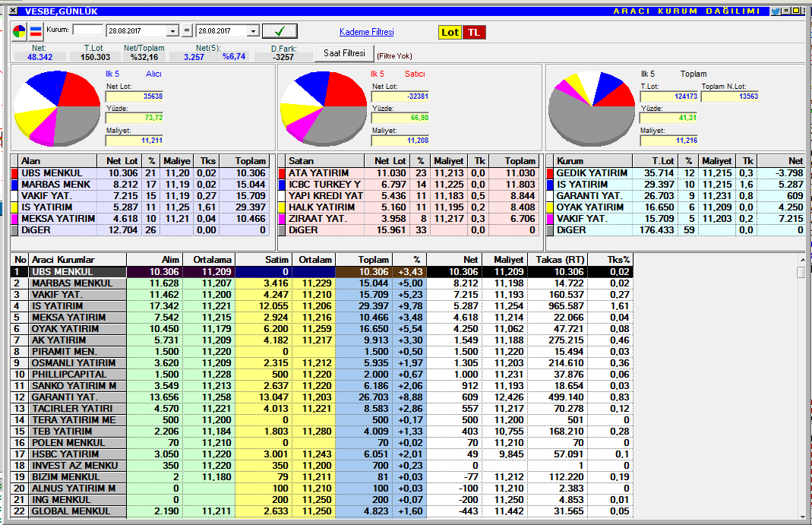Viewport: 812px width, 525px height.
Task: Select the PIRAMIT MEN. row
Action: coord(321,352)
